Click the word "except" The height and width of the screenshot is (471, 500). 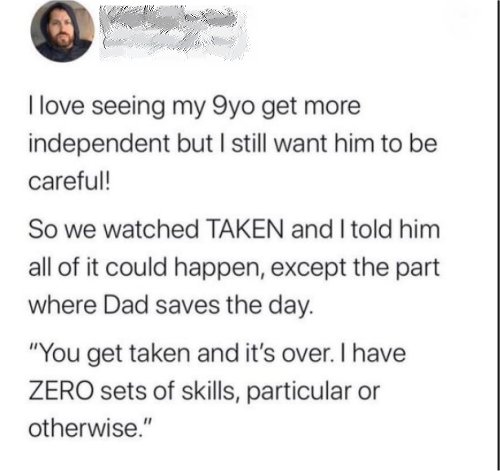[308, 269]
